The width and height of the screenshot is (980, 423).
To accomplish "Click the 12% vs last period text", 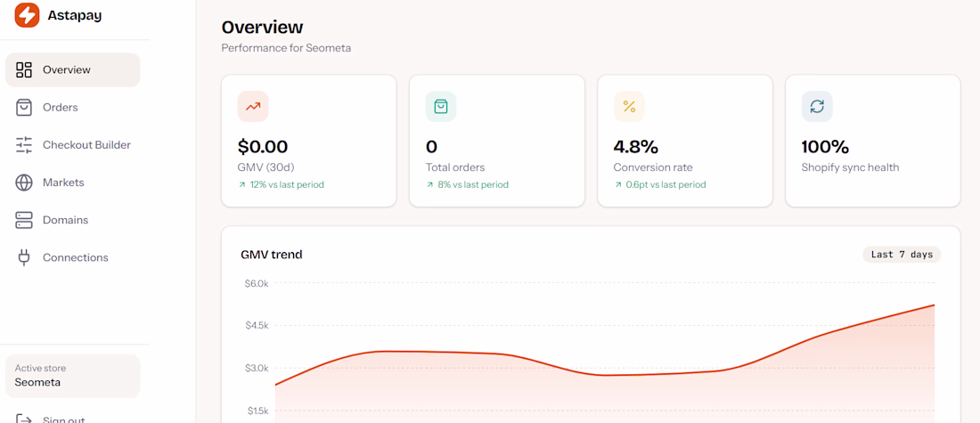I will [287, 185].
